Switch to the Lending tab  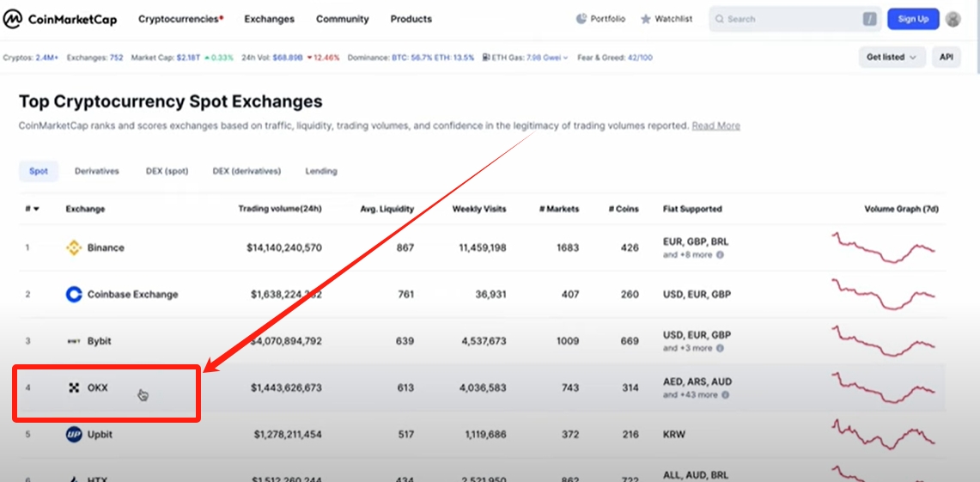321,171
